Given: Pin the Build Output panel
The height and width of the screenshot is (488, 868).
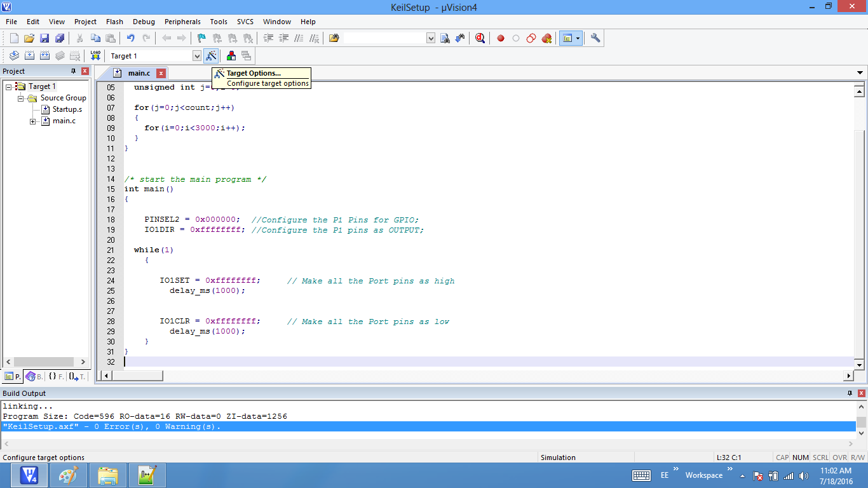Looking at the screenshot, I should (850, 393).
